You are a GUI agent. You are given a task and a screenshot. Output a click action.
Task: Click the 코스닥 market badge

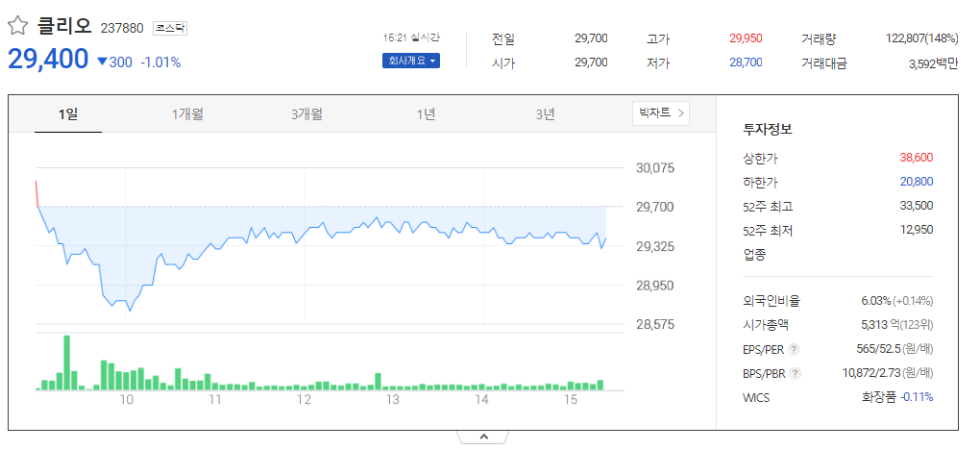coord(170,28)
